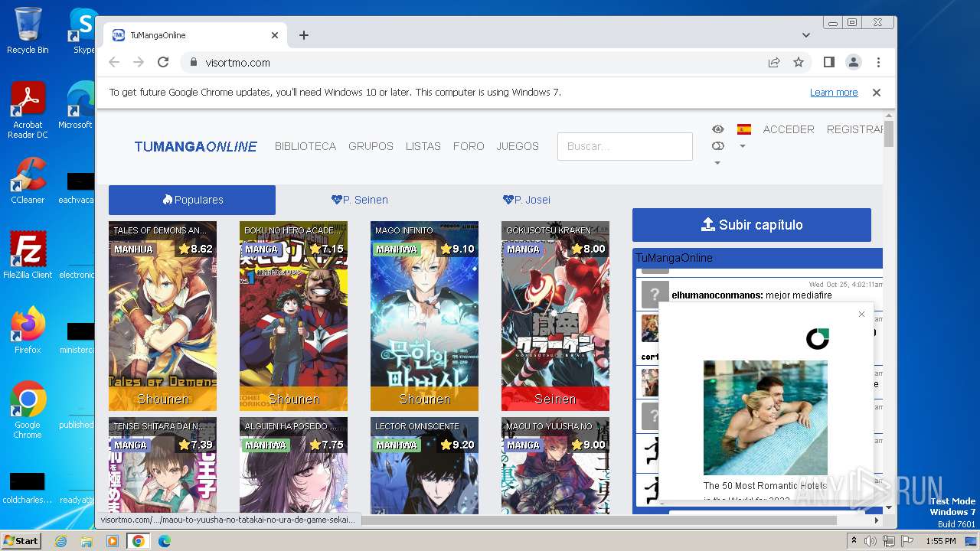Toggle the eye visibility icon in header
The width and height of the screenshot is (980, 551).
717,129
